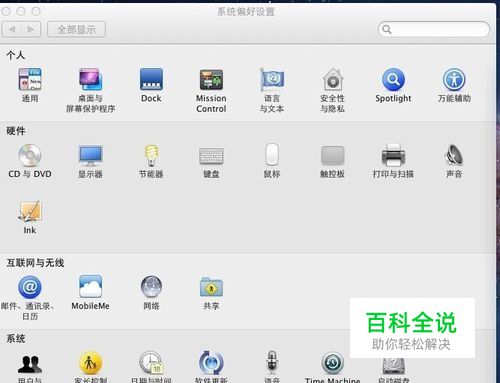
Task: Focus the search field in toolbar
Action: pyautogui.click(x=434, y=29)
